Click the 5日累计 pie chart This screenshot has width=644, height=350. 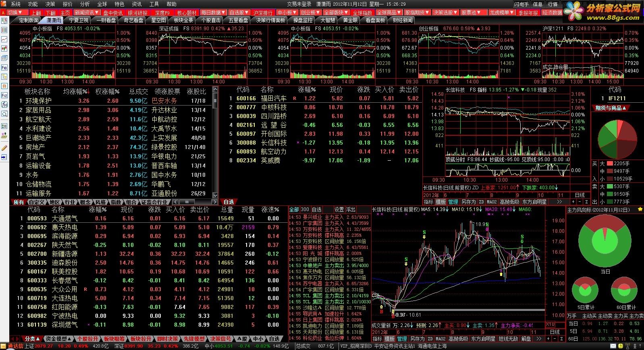(x=585, y=290)
